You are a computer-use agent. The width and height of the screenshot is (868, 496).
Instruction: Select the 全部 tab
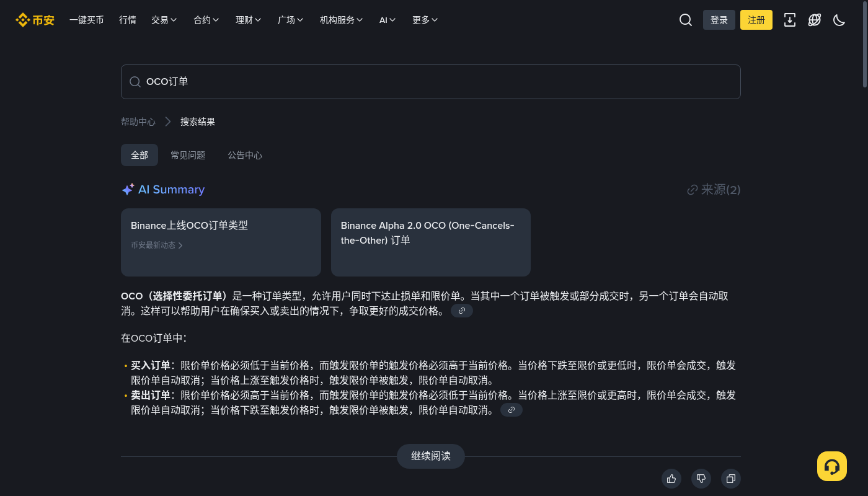tap(139, 155)
